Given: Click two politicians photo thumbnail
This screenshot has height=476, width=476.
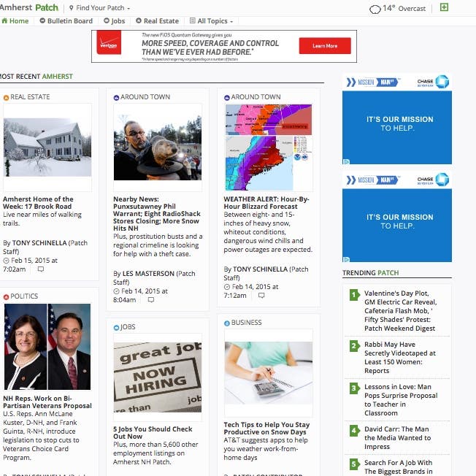Looking at the screenshot, I should click(47, 347).
